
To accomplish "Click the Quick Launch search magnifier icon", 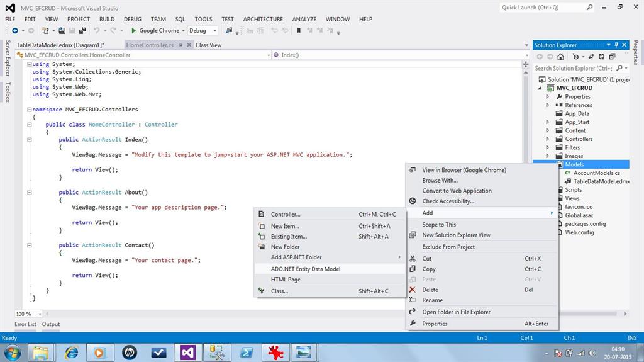I will pyautogui.click(x=589, y=8).
